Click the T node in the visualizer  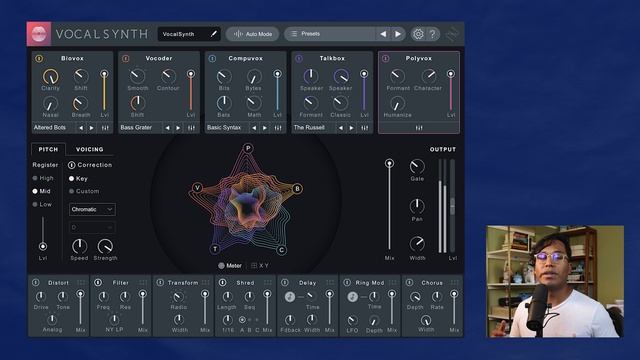(x=215, y=249)
